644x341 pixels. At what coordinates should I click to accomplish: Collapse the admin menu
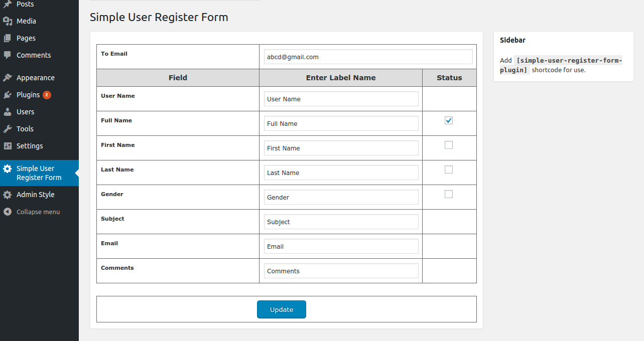point(31,211)
